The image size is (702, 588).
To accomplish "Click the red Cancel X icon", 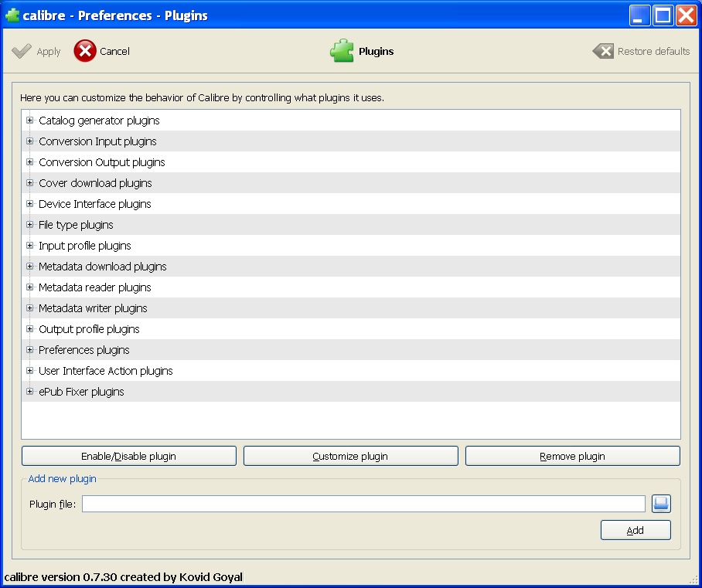I will click(85, 51).
